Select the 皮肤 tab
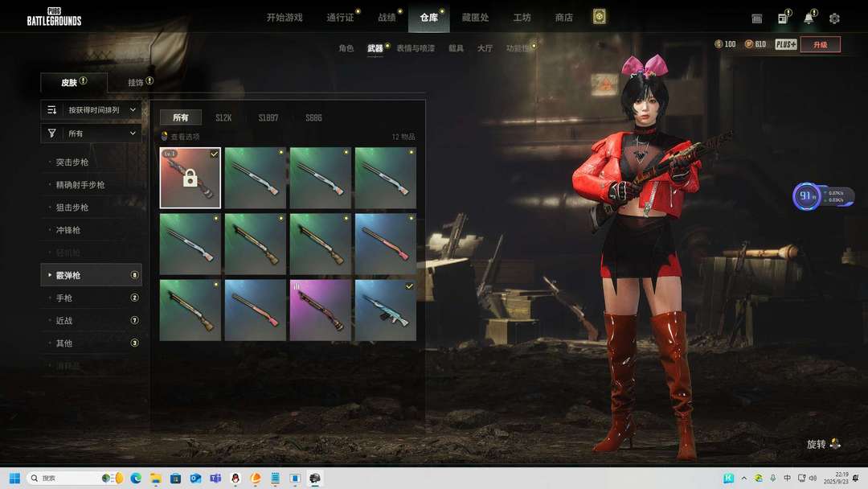Image resolution: width=868 pixels, height=489 pixels. point(74,83)
